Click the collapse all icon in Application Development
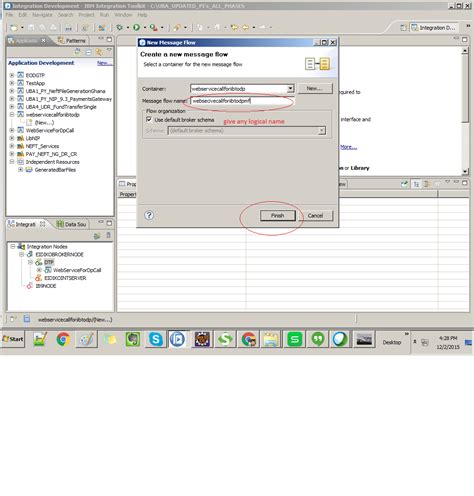474x496 pixels. tap(88, 52)
